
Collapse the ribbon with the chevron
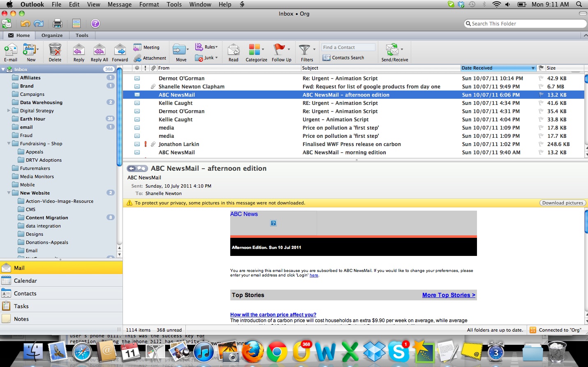(585, 35)
